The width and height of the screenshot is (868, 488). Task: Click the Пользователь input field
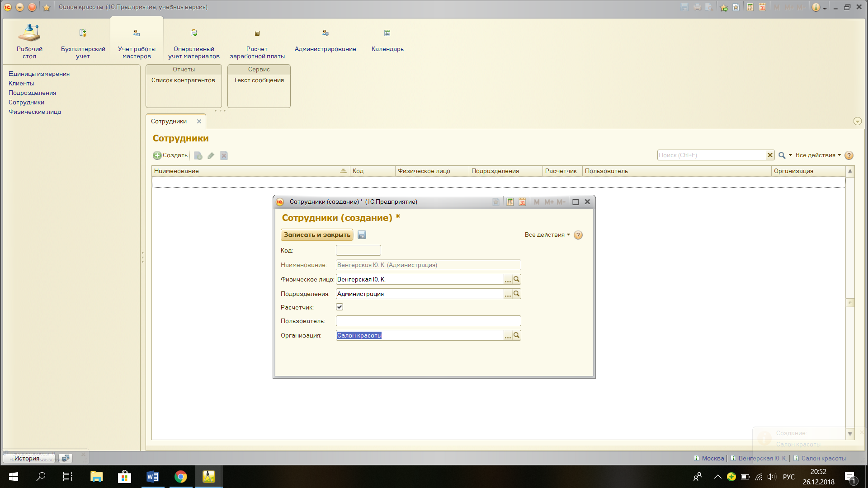pos(428,321)
